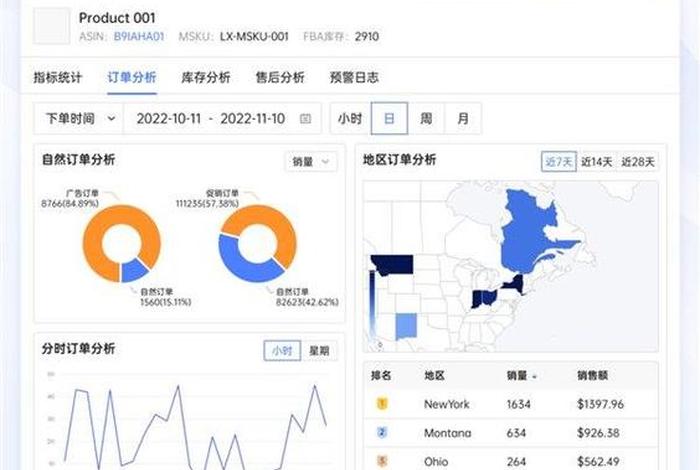Choose 近7天 in 地区订单分析
Screen dimensions: 700x470
pos(559,162)
